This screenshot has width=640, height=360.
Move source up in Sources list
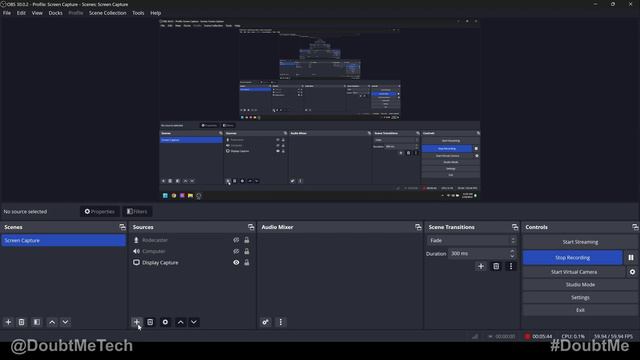[x=180, y=322]
